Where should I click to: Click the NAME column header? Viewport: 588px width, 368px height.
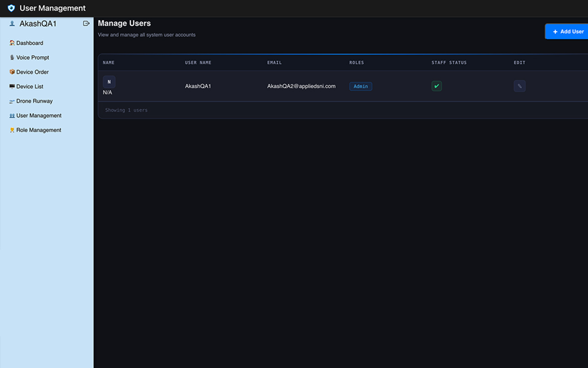(x=109, y=63)
